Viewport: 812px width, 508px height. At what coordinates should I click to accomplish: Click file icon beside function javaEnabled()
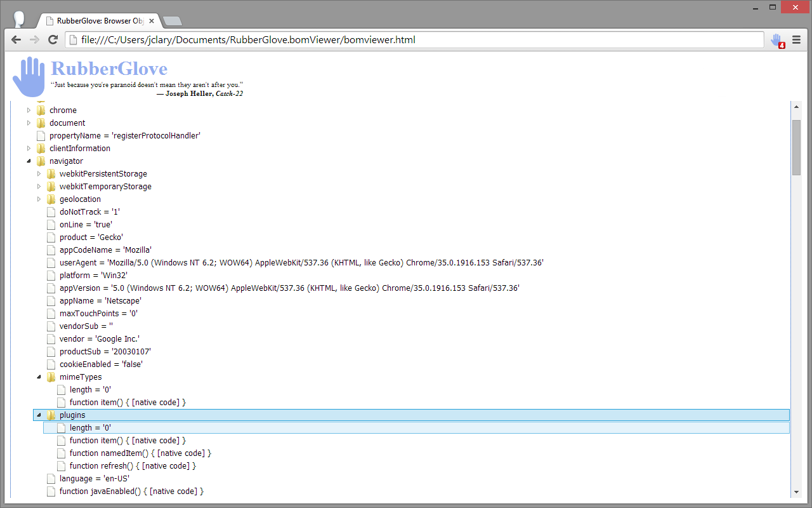pyautogui.click(x=51, y=491)
